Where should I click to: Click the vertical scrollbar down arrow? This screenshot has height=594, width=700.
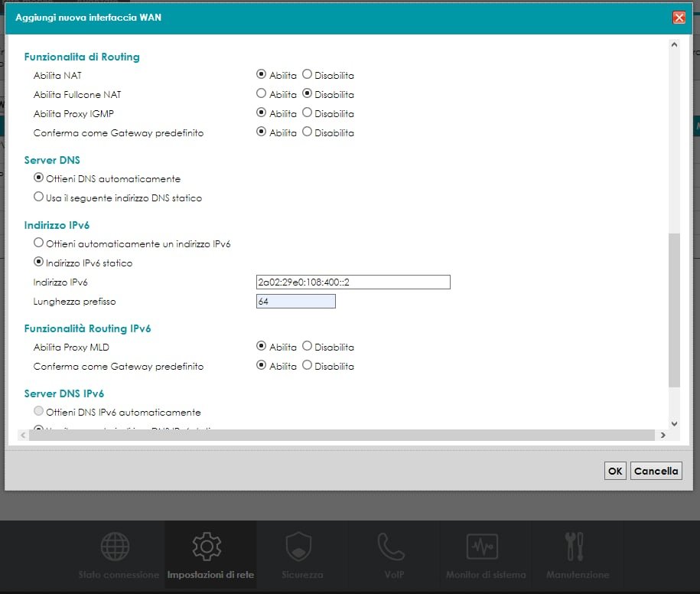[674, 423]
